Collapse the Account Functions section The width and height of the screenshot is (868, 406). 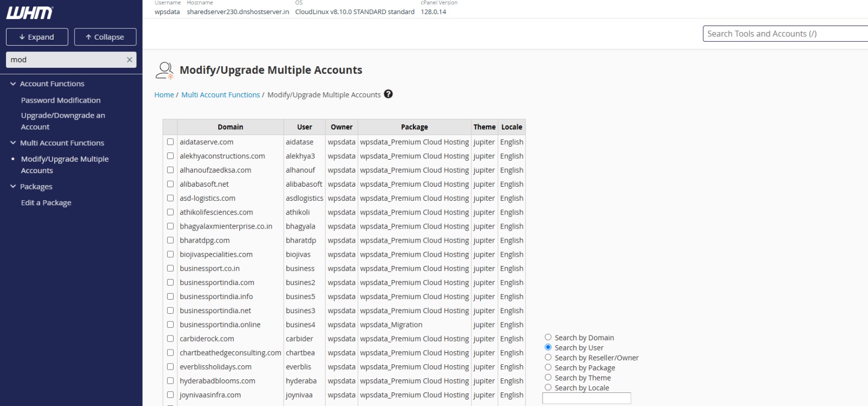(x=13, y=84)
